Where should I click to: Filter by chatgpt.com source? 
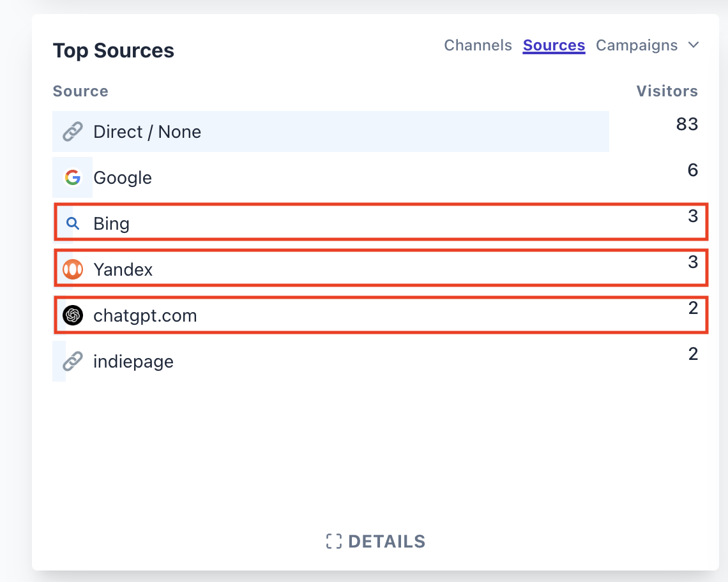[146, 316]
